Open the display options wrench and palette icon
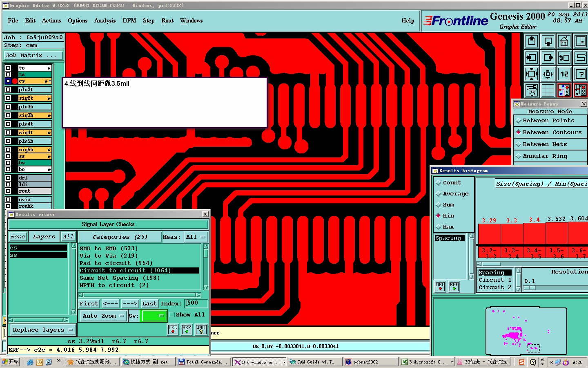This screenshot has width=588, height=368. [x=532, y=90]
